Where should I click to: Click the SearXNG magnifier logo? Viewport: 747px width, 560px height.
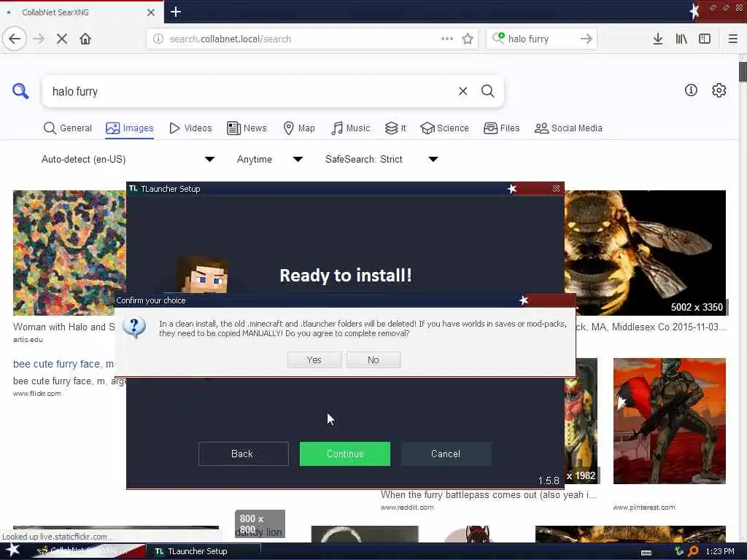tap(20, 90)
